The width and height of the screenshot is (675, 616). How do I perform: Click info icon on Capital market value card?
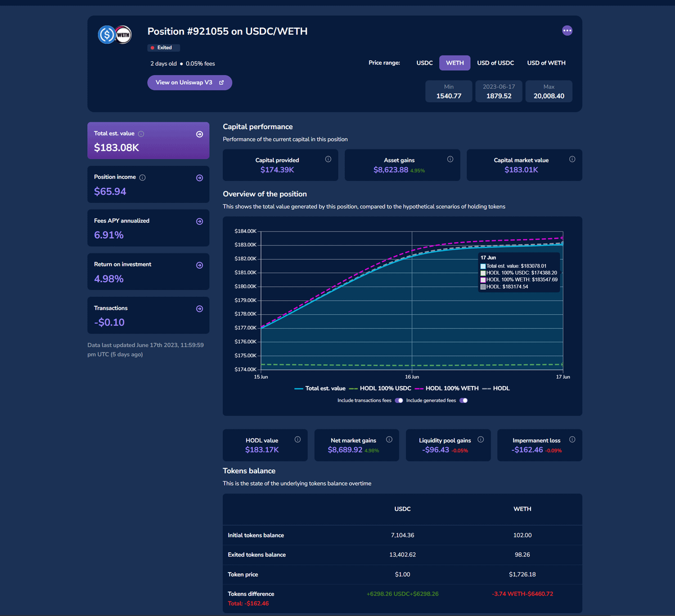click(572, 159)
